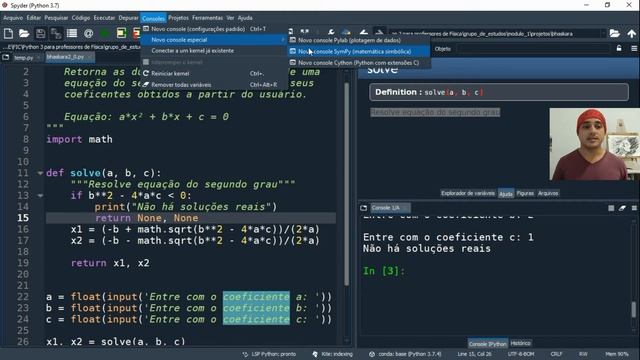Click the editor vertical scrollbar

(347, 184)
